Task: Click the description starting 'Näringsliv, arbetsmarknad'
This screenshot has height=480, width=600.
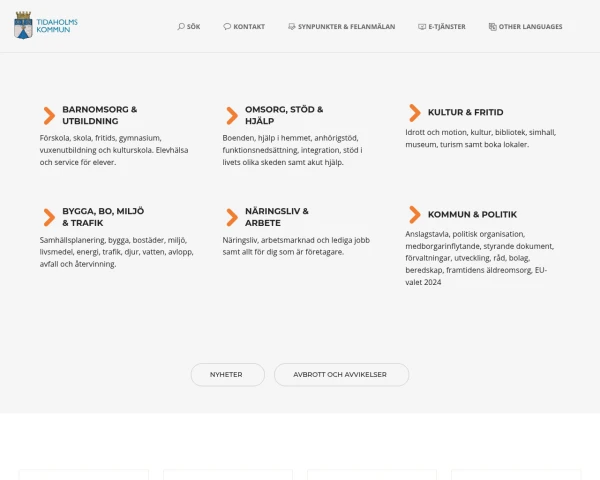Action: point(296,246)
